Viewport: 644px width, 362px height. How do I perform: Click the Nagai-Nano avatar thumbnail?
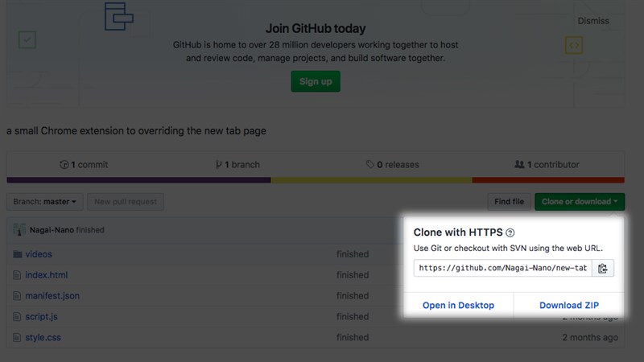pyautogui.click(x=19, y=230)
